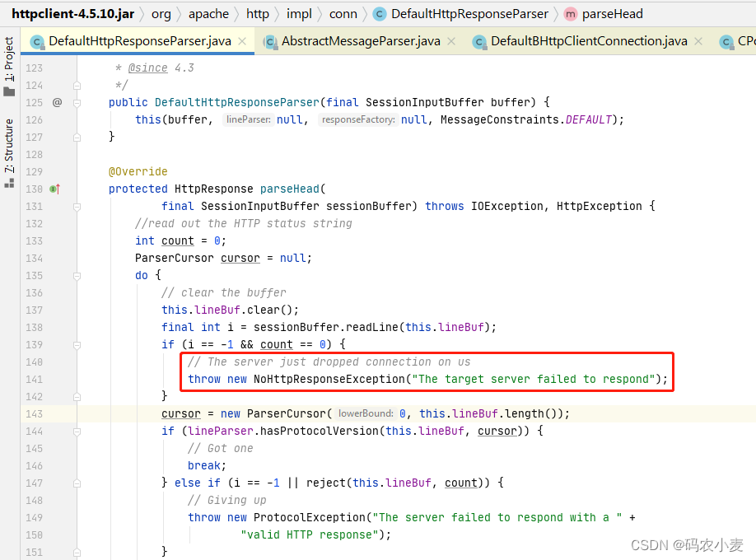Click the httpclient-4.5.10.jar breadcrumb
756x560 pixels.
click(x=72, y=14)
